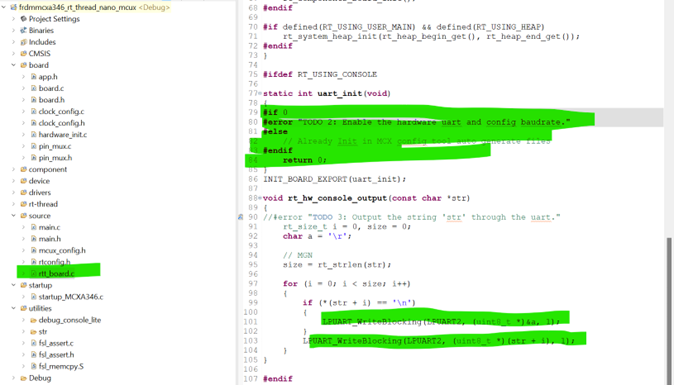Screen dimensions: 674x385
Task: Open the clock_config.c file
Action: point(61,112)
